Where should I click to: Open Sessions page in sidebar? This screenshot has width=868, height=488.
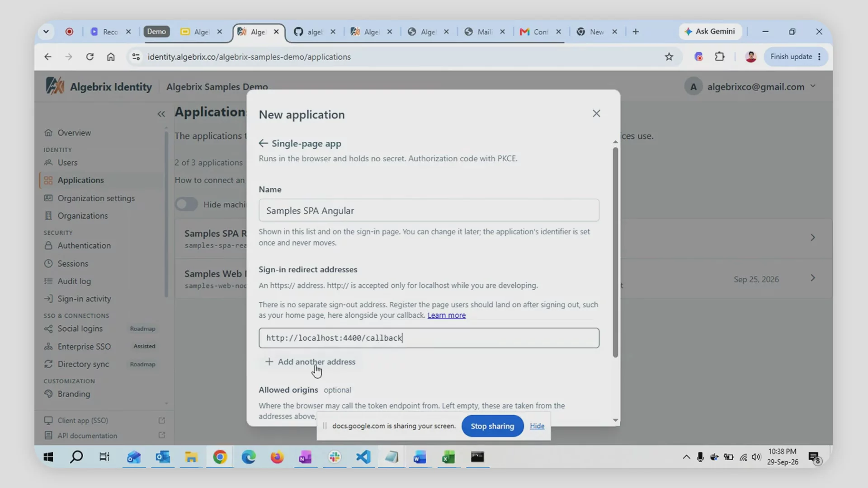(72, 263)
